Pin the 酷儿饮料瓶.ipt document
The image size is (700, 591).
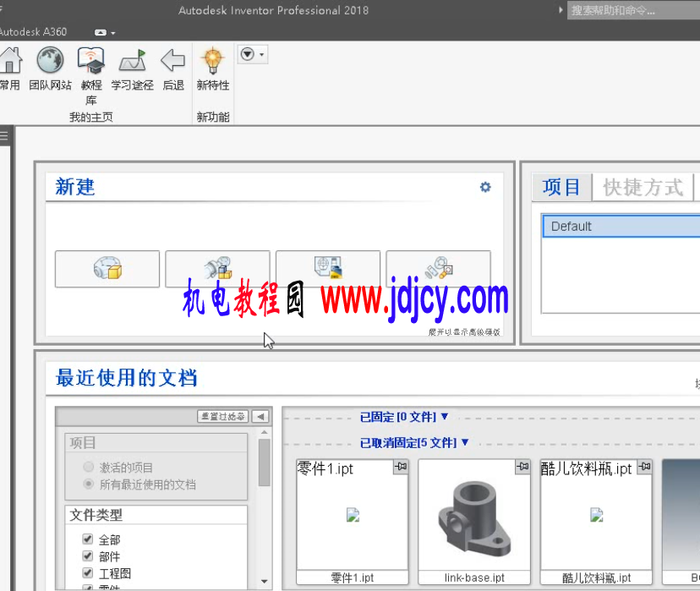pos(645,467)
